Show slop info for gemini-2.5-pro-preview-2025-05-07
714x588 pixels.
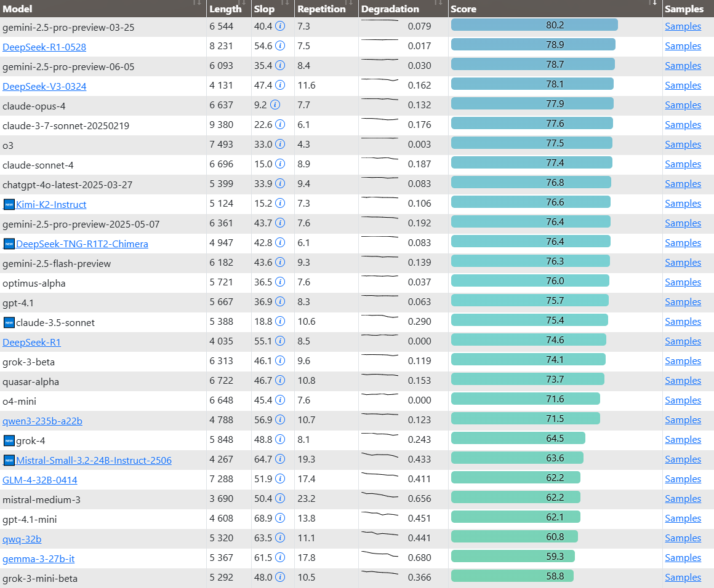coord(280,223)
